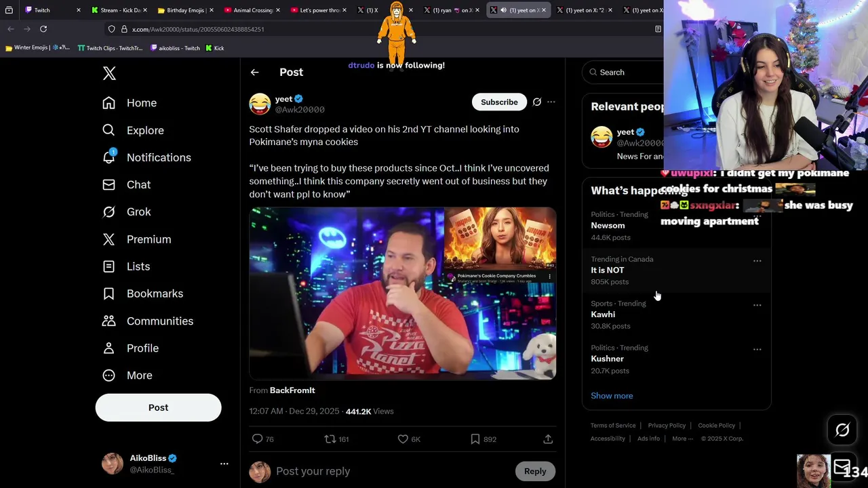Click the floating Grok button

(x=842, y=430)
